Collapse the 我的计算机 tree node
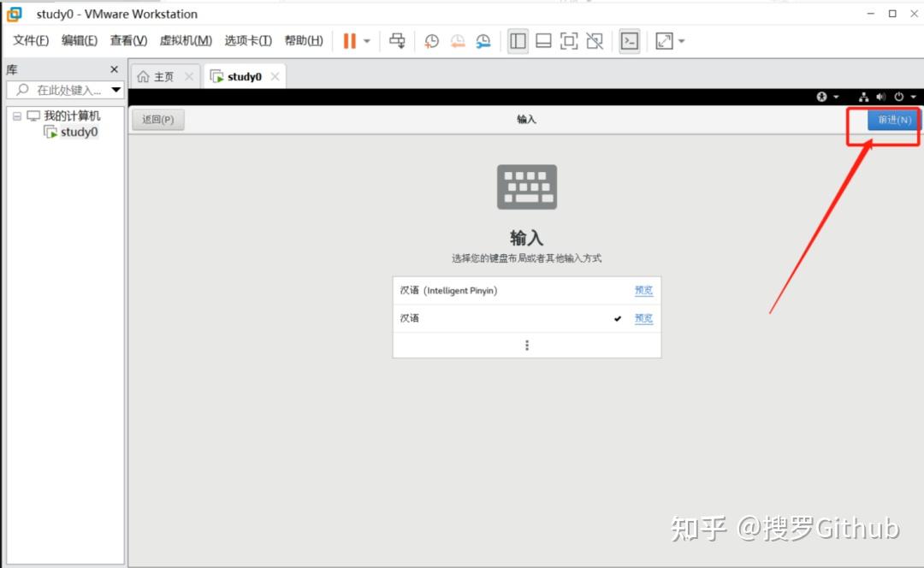Screen dimensions: 924x568 [17, 116]
